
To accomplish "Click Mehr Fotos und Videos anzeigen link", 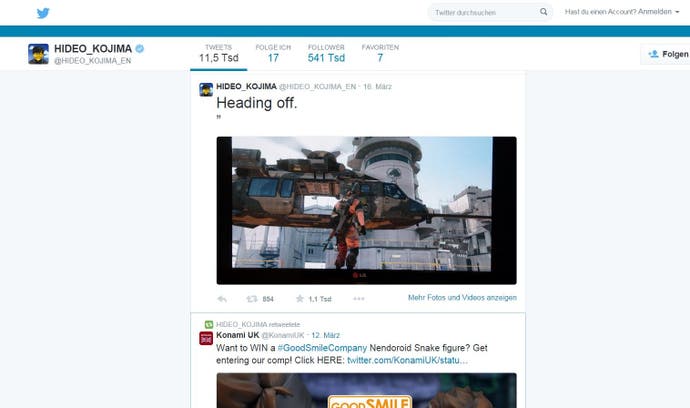I will [x=462, y=298].
